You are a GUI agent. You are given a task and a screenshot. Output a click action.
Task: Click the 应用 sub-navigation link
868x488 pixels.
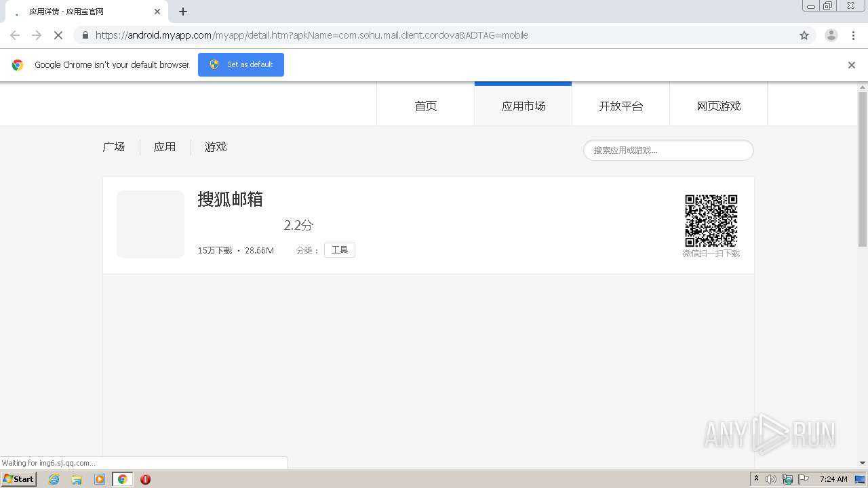click(165, 147)
